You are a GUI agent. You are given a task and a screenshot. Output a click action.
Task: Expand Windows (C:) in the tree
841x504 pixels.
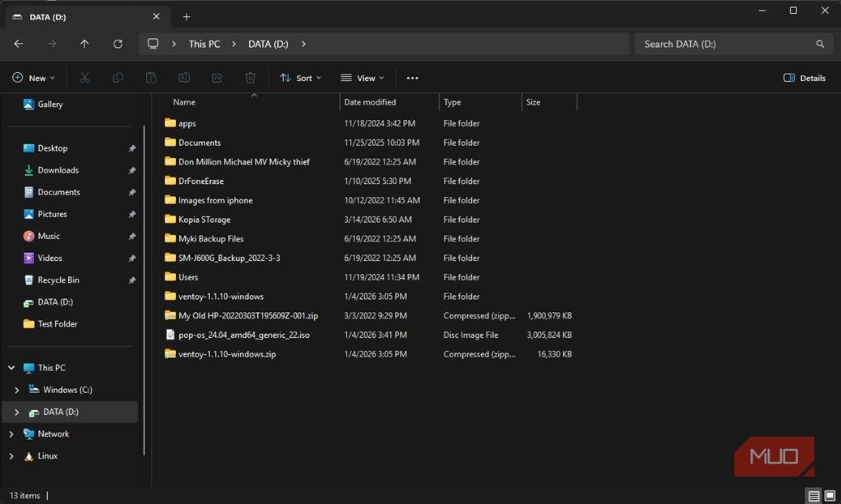pyautogui.click(x=17, y=390)
